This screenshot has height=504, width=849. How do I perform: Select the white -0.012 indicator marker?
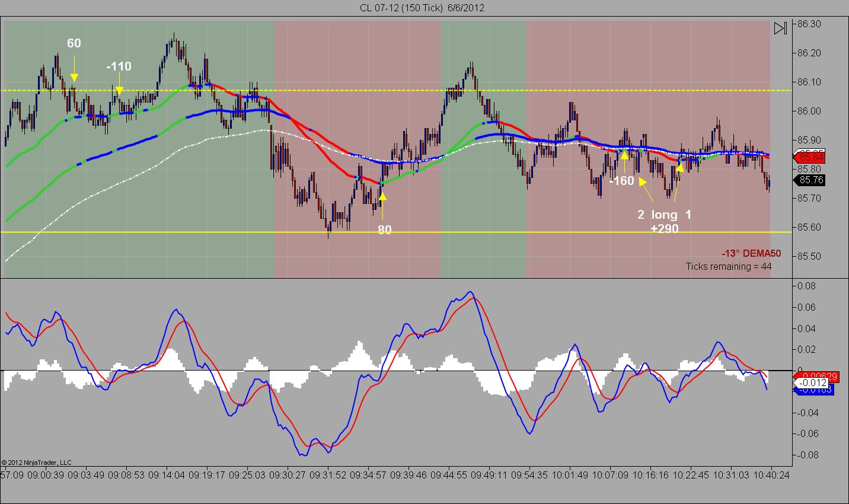click(x=810, y=383)
